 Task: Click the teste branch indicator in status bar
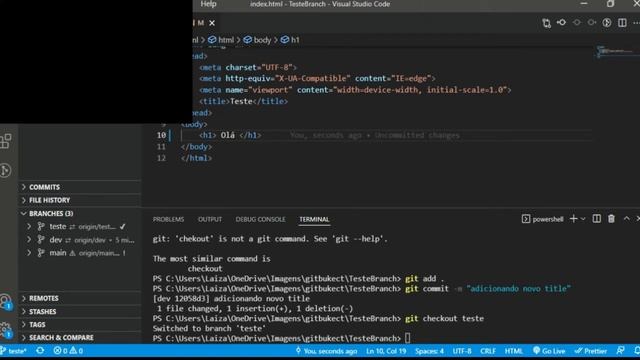[x=14, y=351]
